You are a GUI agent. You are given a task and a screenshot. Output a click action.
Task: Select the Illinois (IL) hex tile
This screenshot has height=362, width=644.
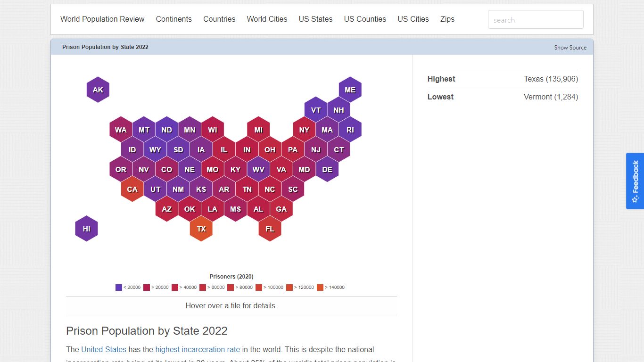(x=224, y=149)
